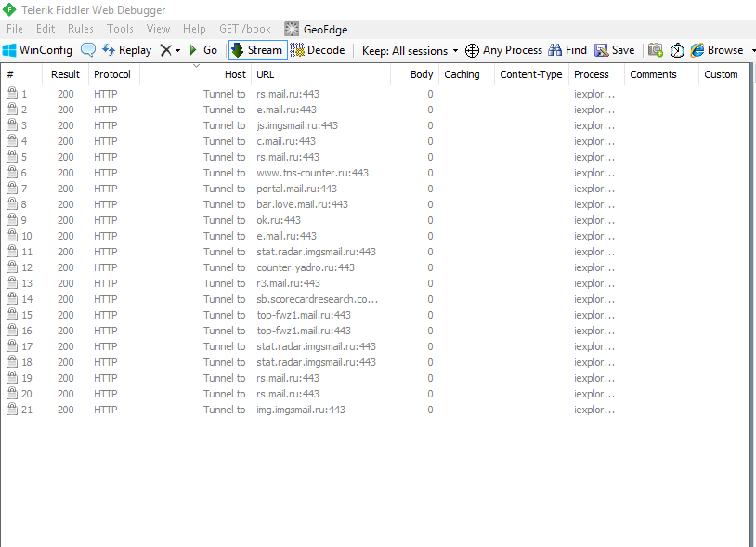
Task: Open the Help menu
Action: tap(194, 29)
